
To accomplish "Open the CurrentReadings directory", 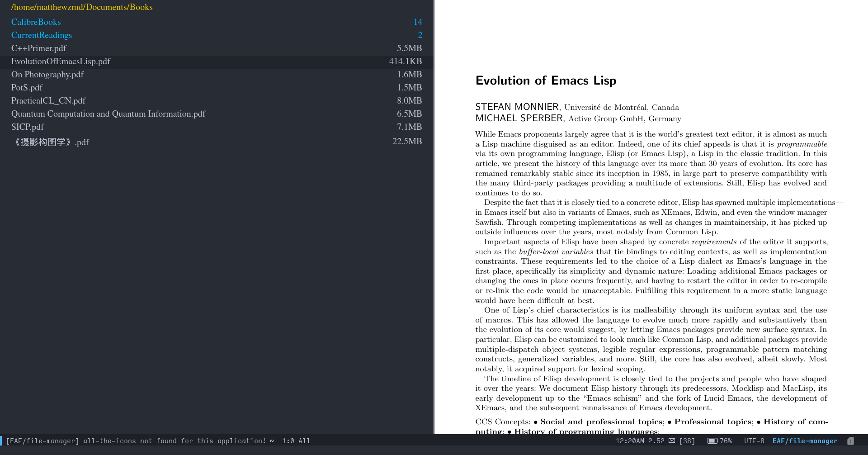I will [x=42, y=35].
